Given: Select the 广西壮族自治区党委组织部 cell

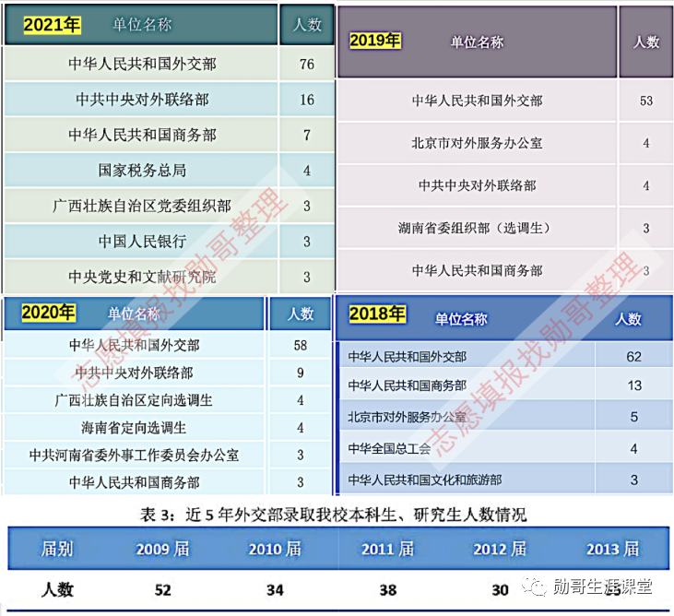Looking at the screenshot, I should [x=142, y=206].
